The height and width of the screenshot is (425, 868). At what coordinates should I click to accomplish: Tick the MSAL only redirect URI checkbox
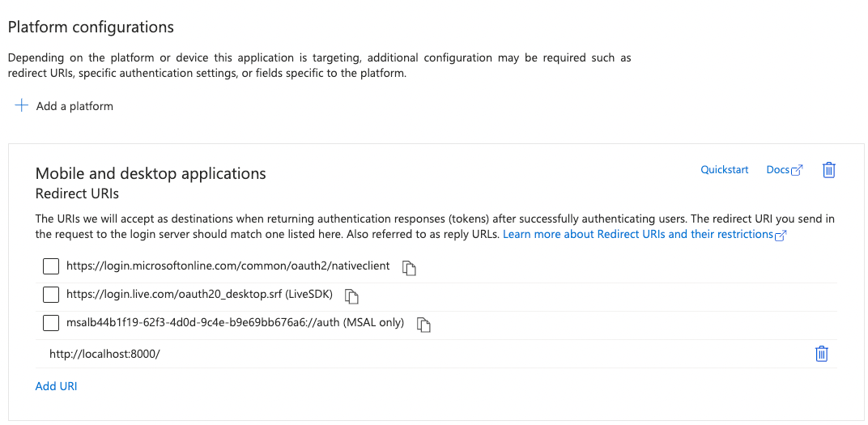tap(51, 323)
